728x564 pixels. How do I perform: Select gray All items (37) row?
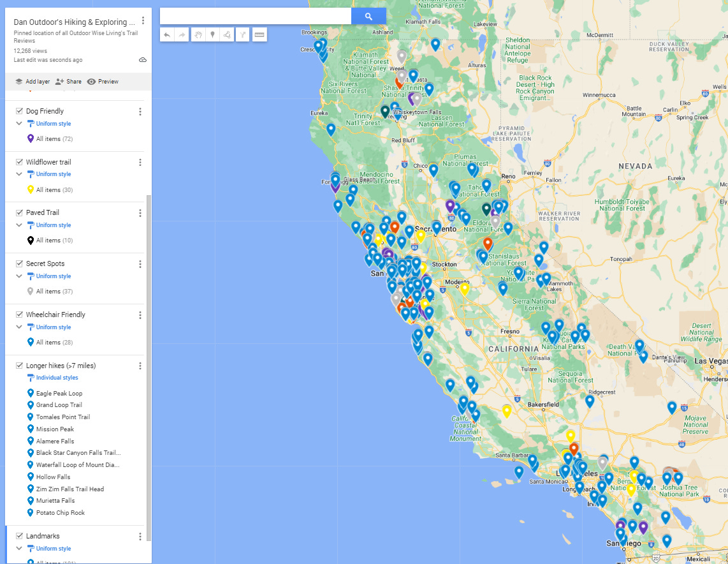50,292
